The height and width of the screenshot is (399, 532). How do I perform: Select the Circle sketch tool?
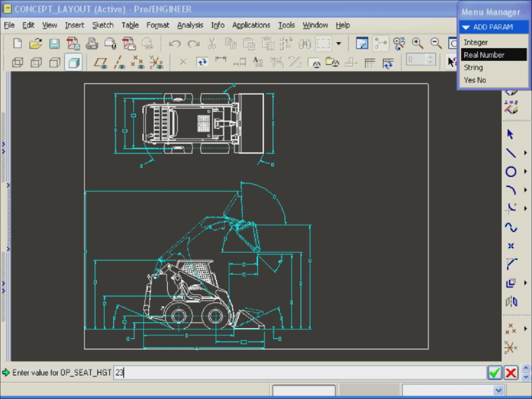(x=511, y=172)
